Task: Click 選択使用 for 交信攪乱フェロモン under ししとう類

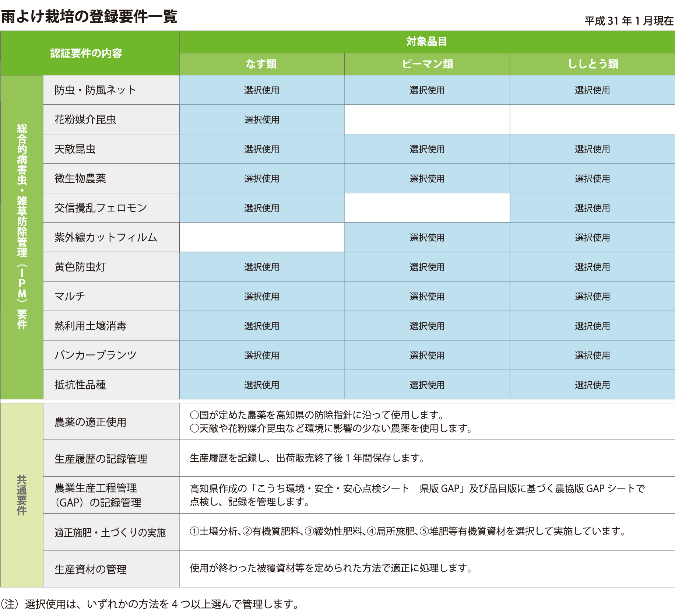Action: 593,208
